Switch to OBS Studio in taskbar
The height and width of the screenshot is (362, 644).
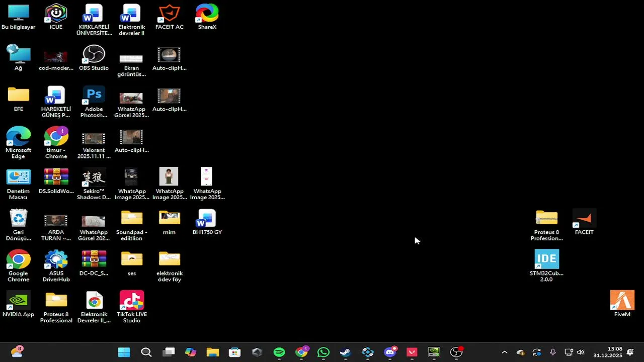pos(456,352)
